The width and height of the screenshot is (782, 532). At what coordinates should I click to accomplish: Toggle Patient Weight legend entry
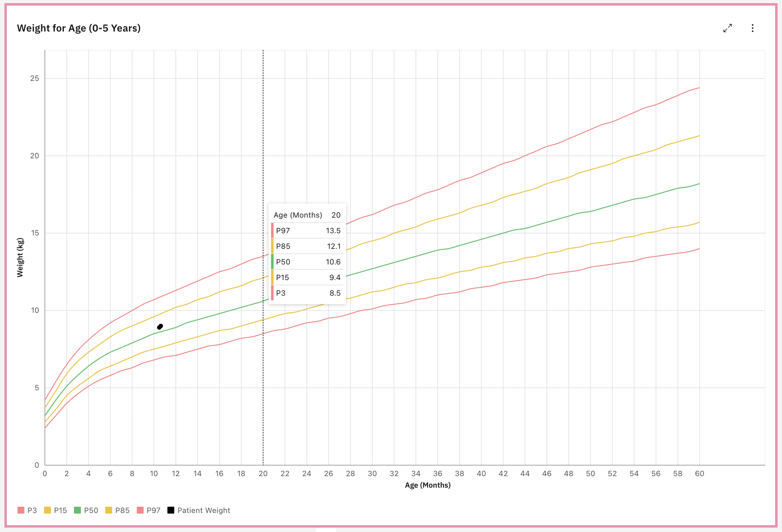tap(204, 510)
